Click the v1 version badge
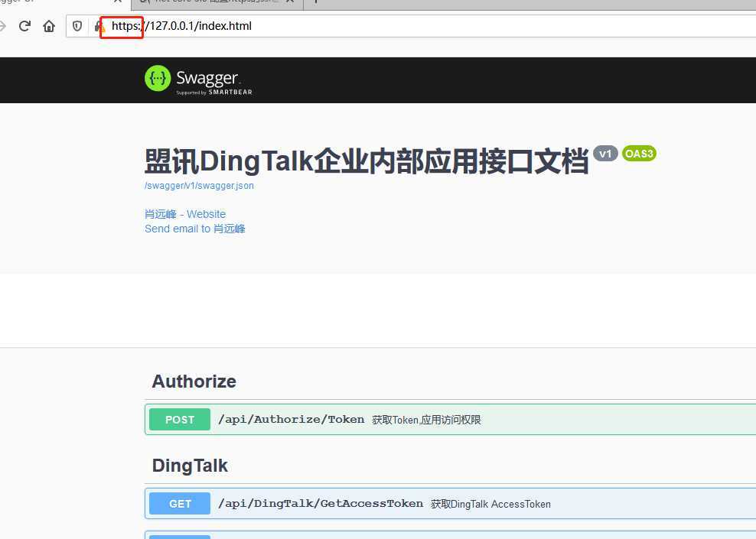This screenshot has width=756, height=539. click(x=605, y=154)
